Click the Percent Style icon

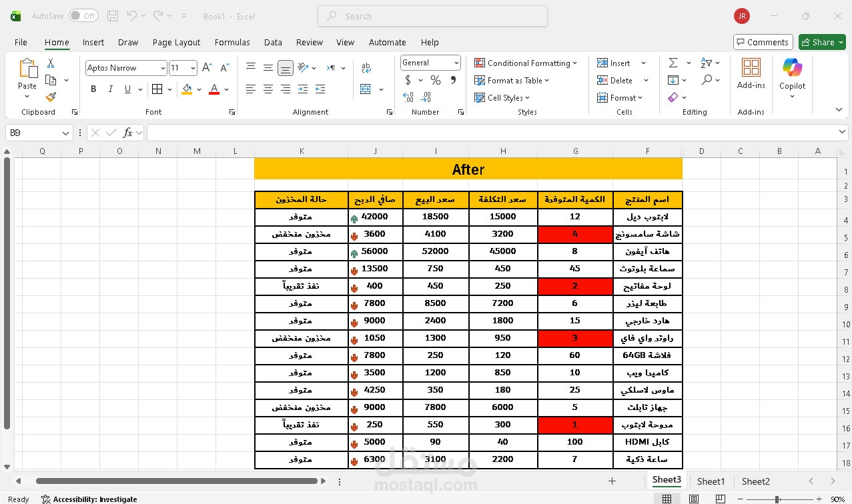(436, 80)
